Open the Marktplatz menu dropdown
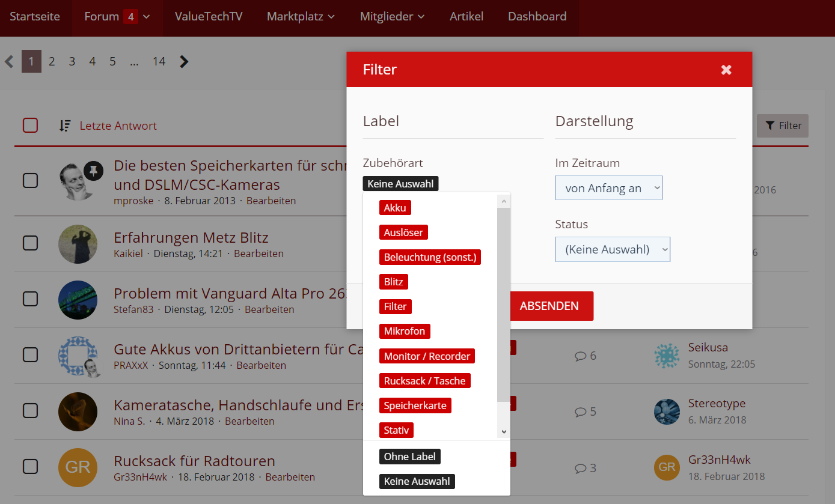The image size is (835, 504). [301, 17]
